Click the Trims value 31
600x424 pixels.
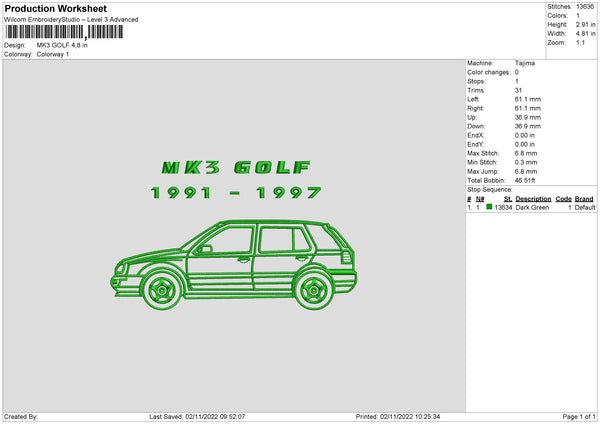(x=518, y=90)
